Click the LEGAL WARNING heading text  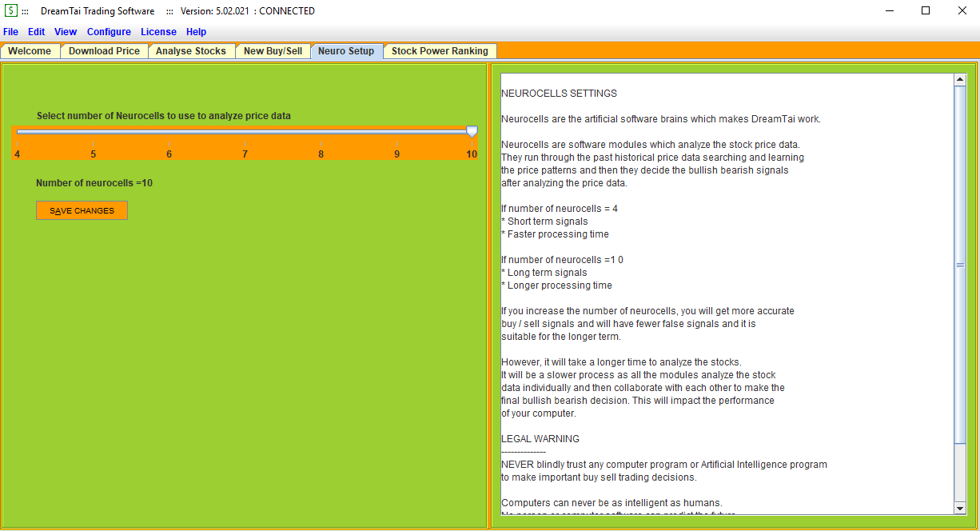click(540, 439)
